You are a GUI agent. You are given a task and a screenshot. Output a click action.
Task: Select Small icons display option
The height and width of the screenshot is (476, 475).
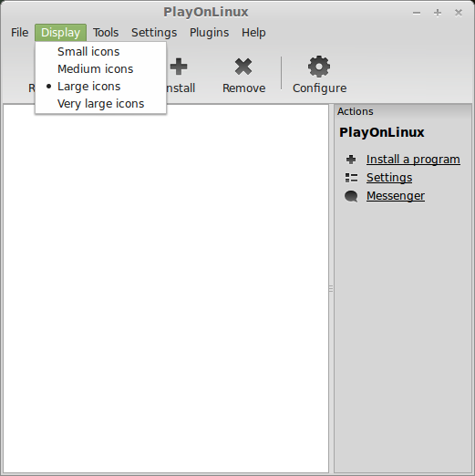[x=100, y=52]
